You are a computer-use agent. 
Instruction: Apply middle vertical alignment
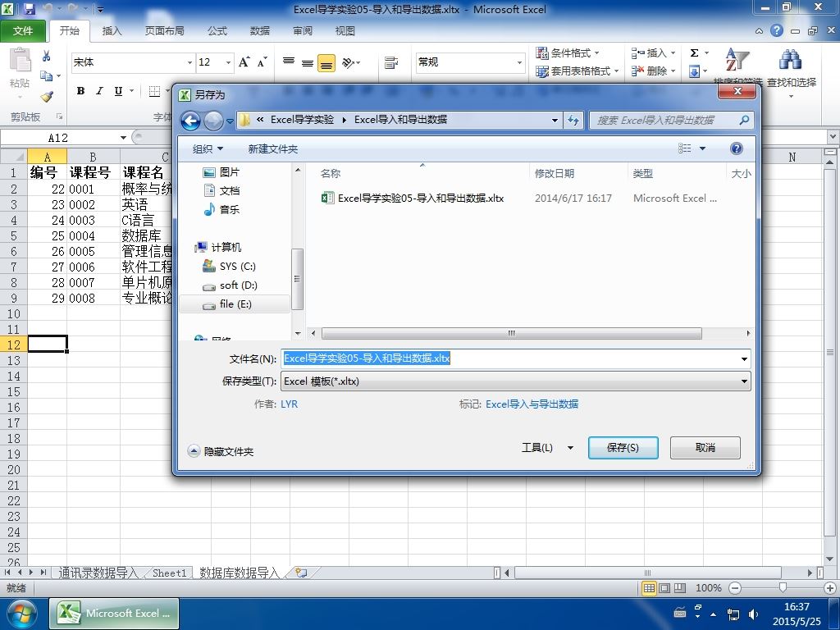click(308, 63)
